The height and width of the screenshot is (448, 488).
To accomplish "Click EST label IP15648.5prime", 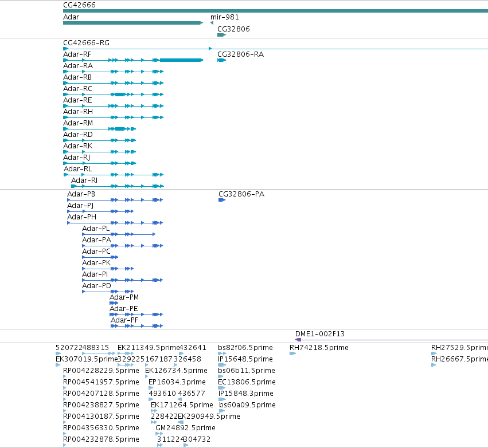I will 245,359.
